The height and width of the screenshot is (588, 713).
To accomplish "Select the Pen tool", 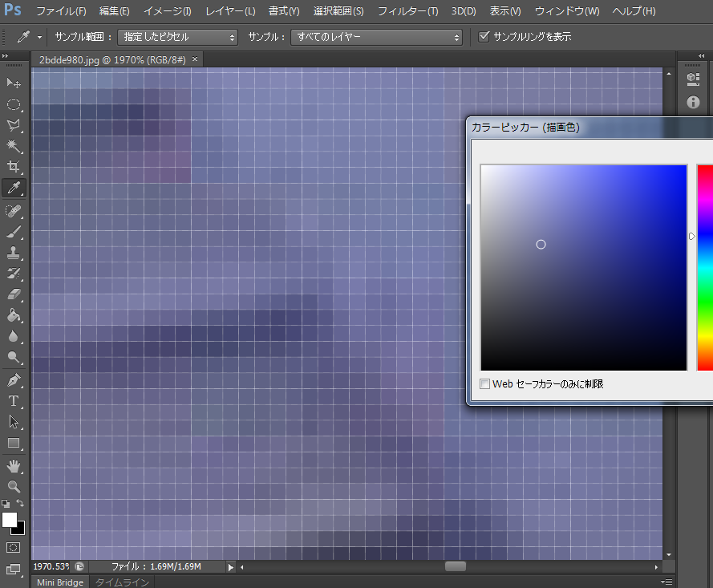I will 14,379.
